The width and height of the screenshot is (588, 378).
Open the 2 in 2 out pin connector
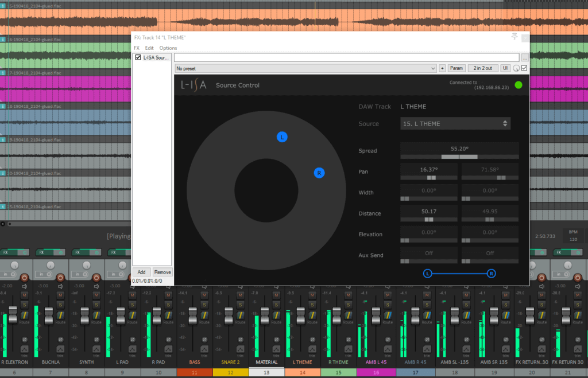pos(482,68)
